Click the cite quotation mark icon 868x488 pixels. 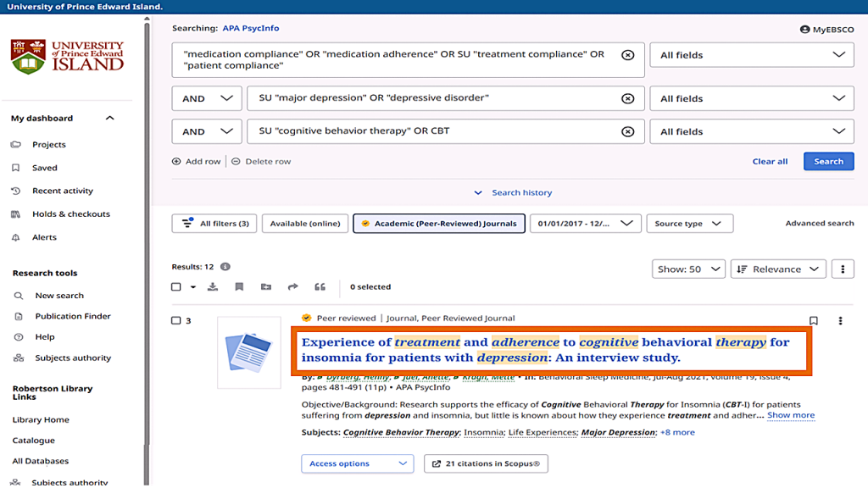320,287
